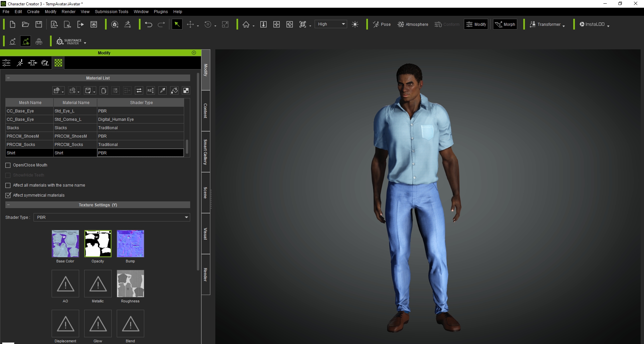Open the High render quality dropdown
This screenshot has width=644, height=344.
(x=331, y=24)
